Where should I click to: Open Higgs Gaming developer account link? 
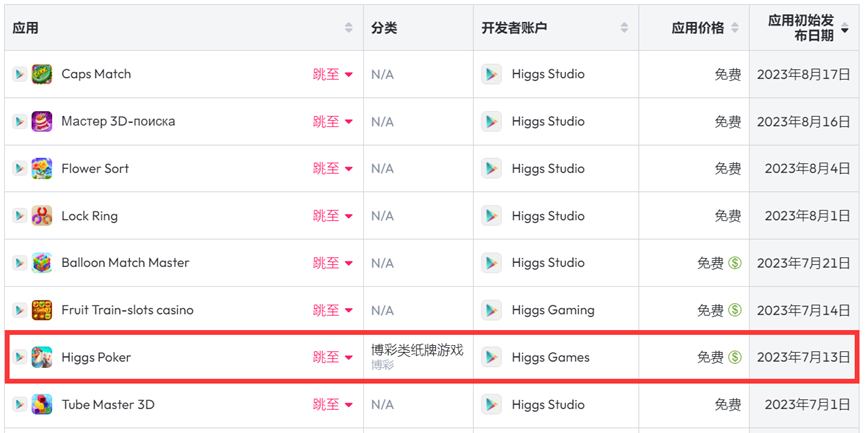553,311
